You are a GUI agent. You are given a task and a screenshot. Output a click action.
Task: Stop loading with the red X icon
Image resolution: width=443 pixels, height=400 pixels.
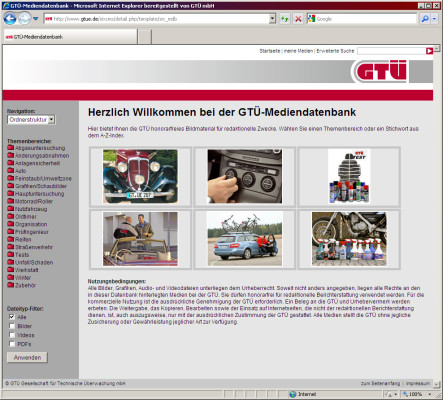pos(298,19)
